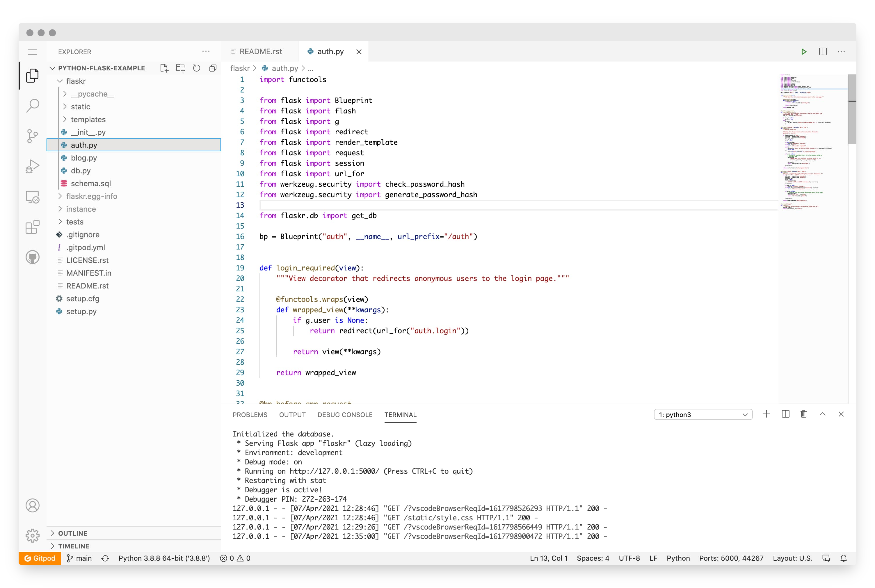Switch to the OUTPUT panel tab
This screenshot has height=588, width=875.
(292, 414)
